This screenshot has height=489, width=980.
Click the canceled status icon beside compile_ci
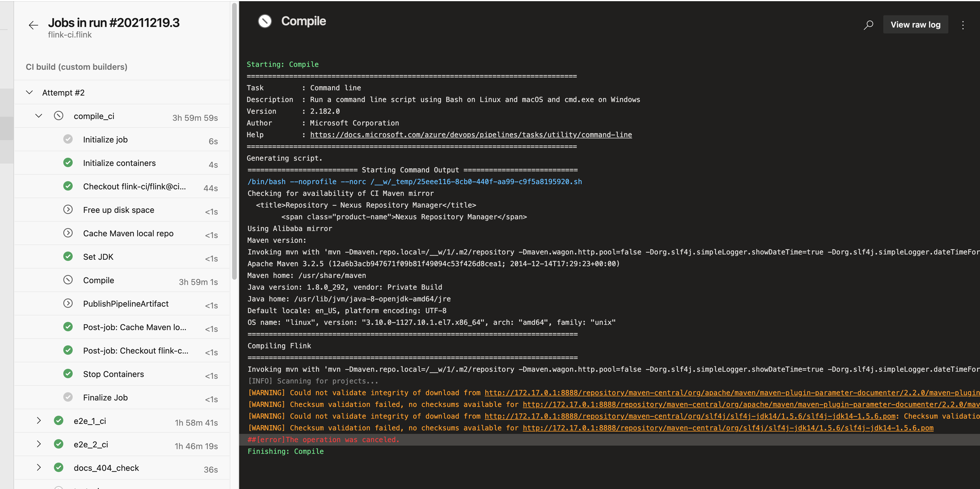click(x=59, y=116)
